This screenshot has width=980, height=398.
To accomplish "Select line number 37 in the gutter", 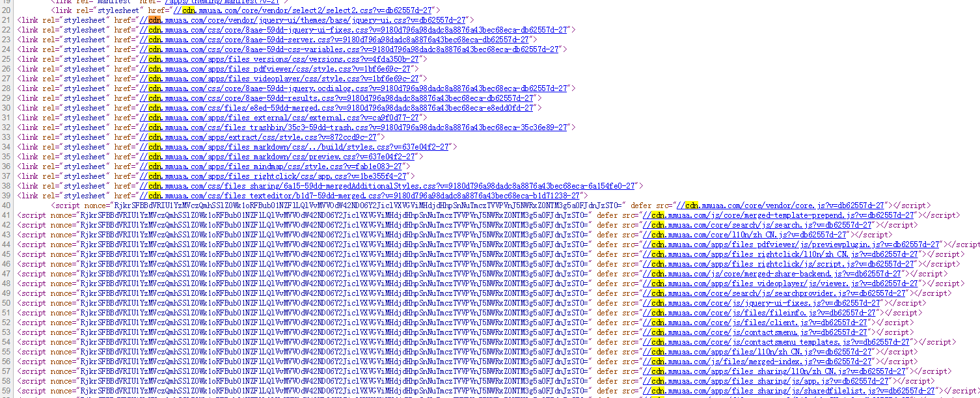I will [7, 176].
